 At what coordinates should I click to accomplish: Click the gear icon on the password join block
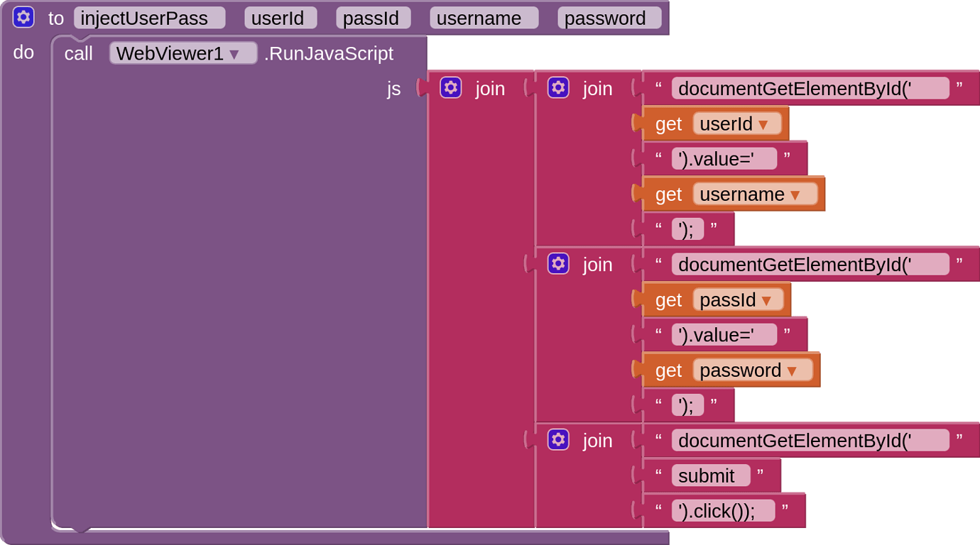(x=558, y=263)
